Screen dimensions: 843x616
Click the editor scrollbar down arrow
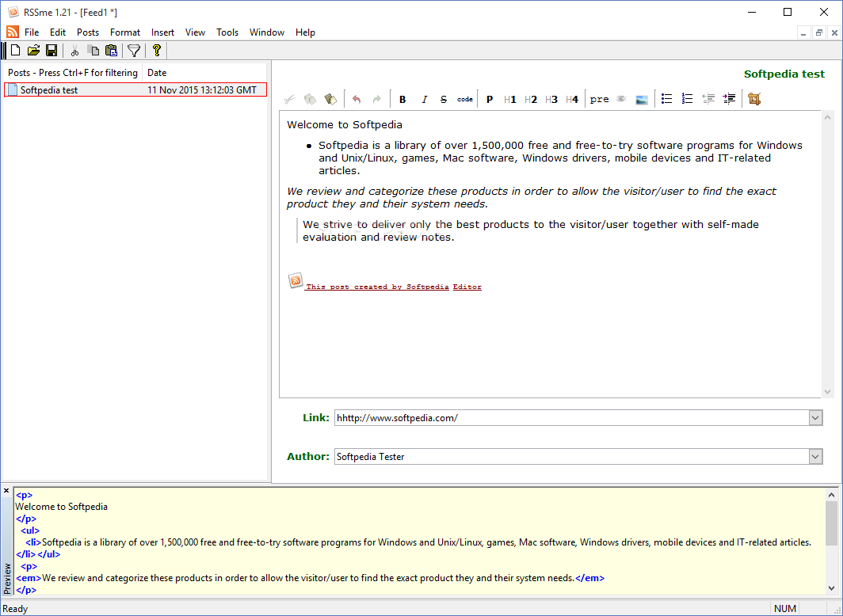(828, 391)
